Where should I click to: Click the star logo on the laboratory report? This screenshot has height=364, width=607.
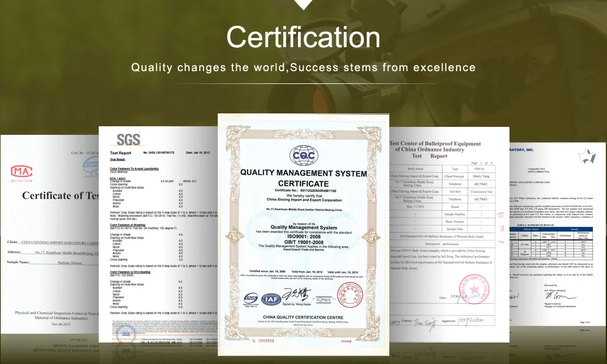587,156
